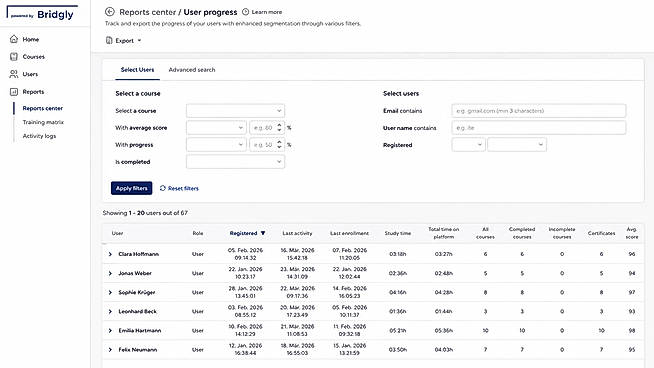Click the Total time on platform header

443,233
